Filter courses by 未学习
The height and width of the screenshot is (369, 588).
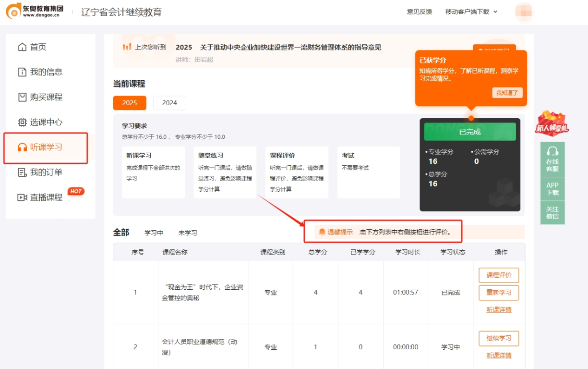[188, 233]
